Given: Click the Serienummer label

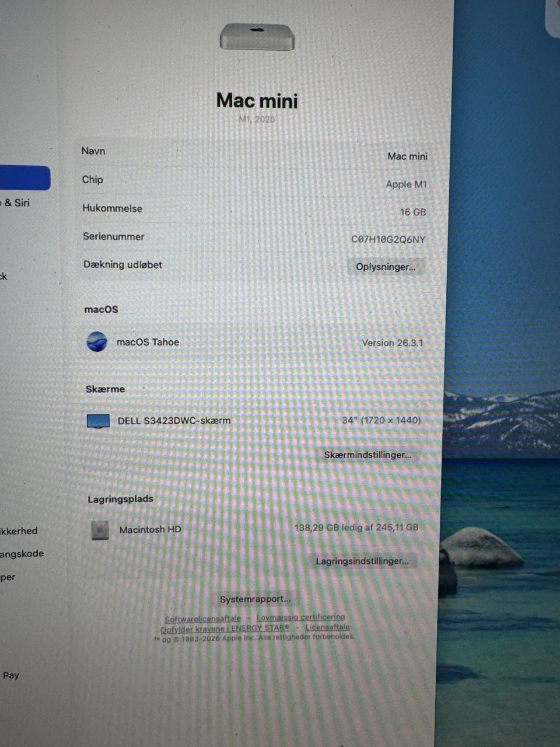Looking at the screenshot, I should (113, 236).
